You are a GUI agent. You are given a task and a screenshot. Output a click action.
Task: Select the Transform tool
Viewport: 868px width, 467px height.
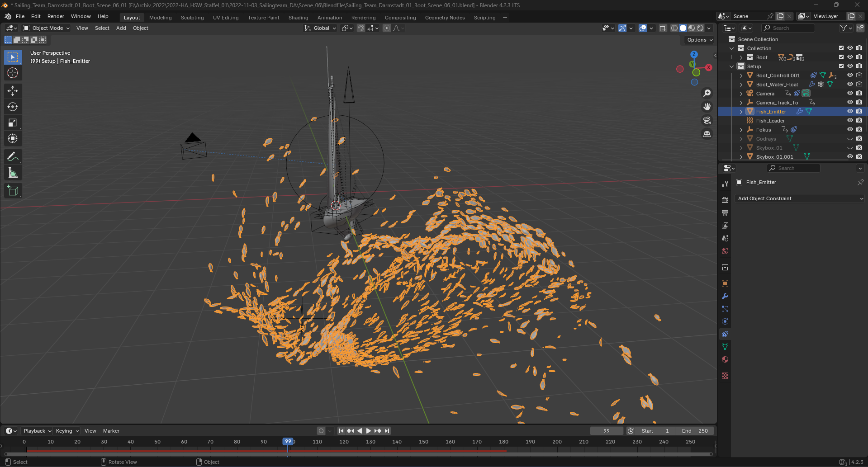coord(13,138)
